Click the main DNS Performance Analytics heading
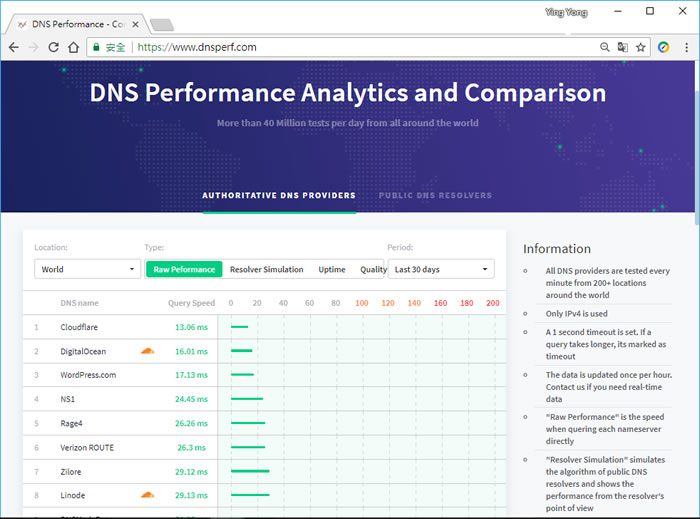Viewport: 700px width, 519px height. [x=348, y=93]
